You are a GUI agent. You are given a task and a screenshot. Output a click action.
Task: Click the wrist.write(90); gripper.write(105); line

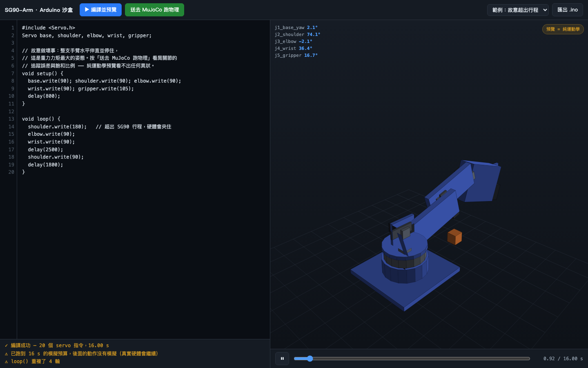click(81, 89)
